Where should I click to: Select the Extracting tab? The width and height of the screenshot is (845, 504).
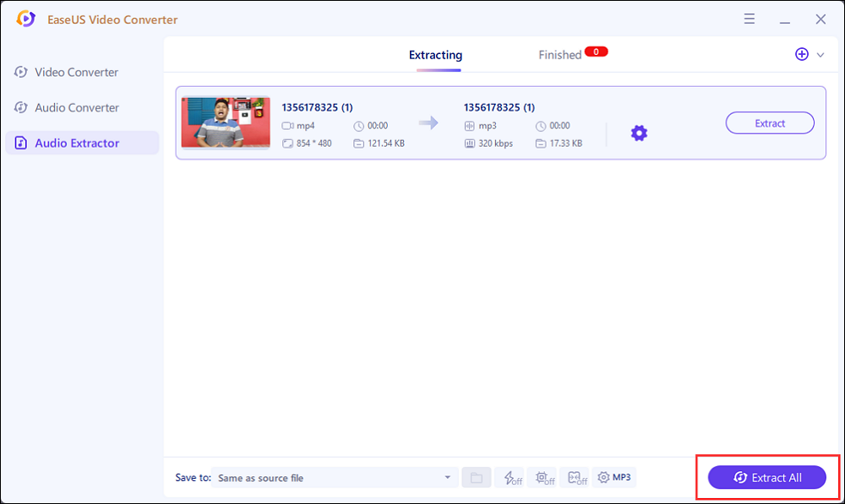click(435, 54)
